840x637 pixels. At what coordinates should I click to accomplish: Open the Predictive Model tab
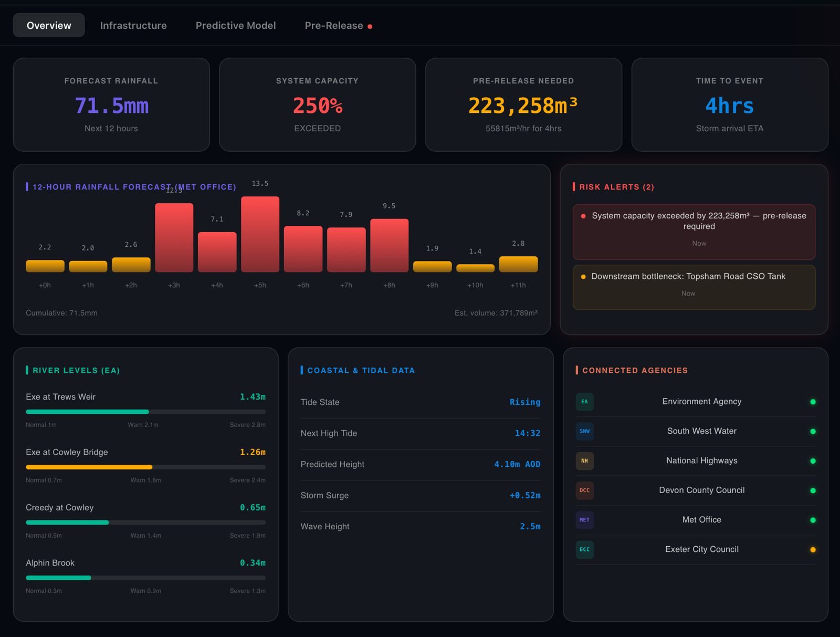coord(236,25)
